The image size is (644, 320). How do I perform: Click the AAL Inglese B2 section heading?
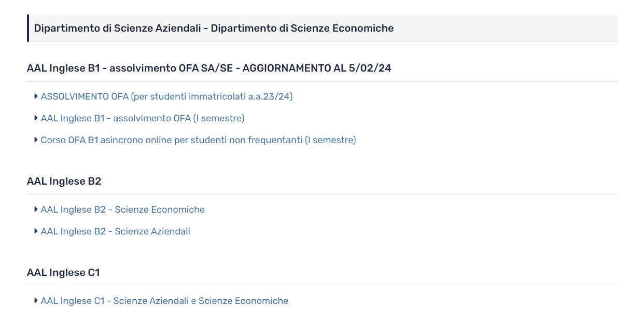tap(64, 181)
